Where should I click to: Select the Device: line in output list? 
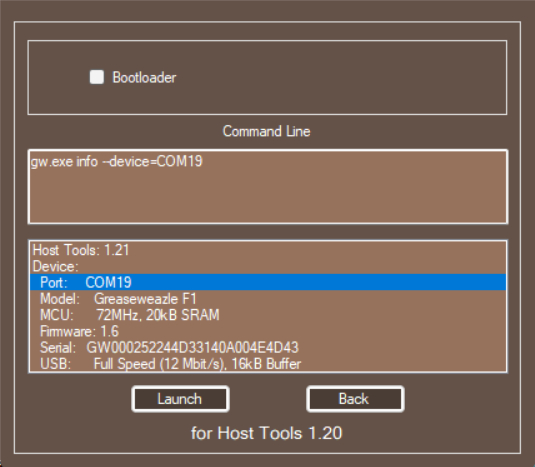268,266
